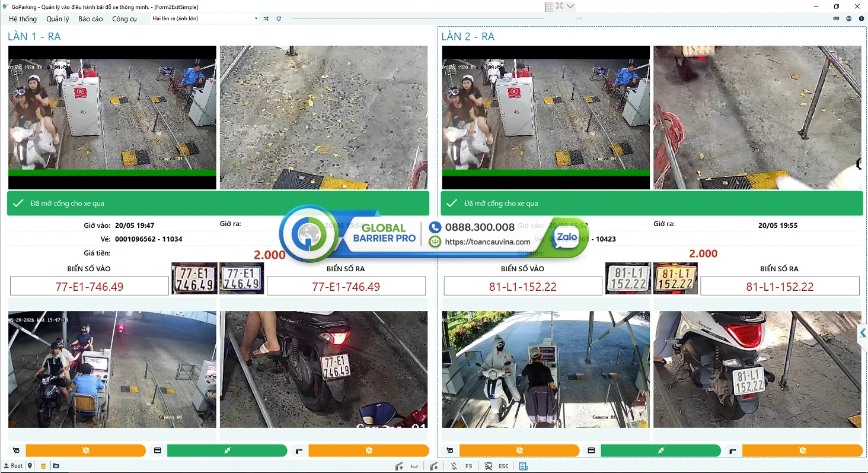Viewport: 868px width, 473px height.
Task: Click the green card reader button in Làn 1
Action: (227, 450)
